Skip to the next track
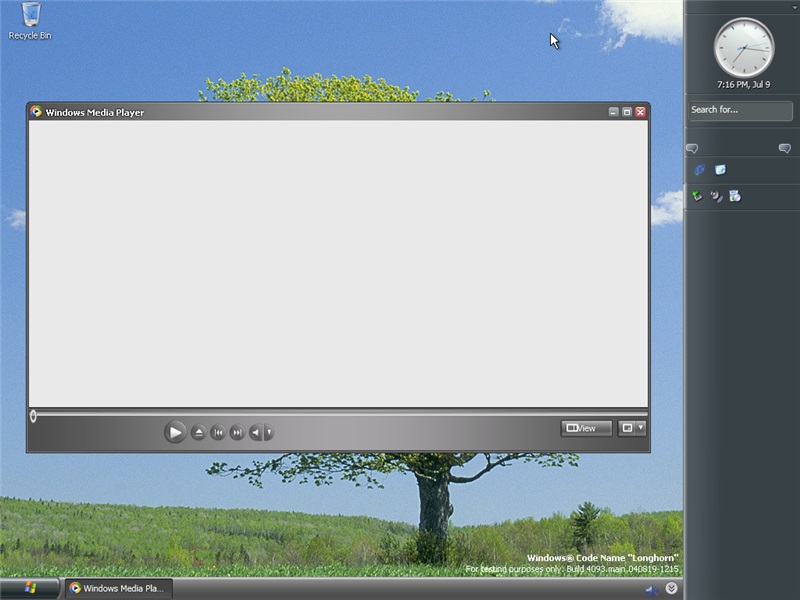This screenshot has width=800, height=600. (x=237, y=433)
